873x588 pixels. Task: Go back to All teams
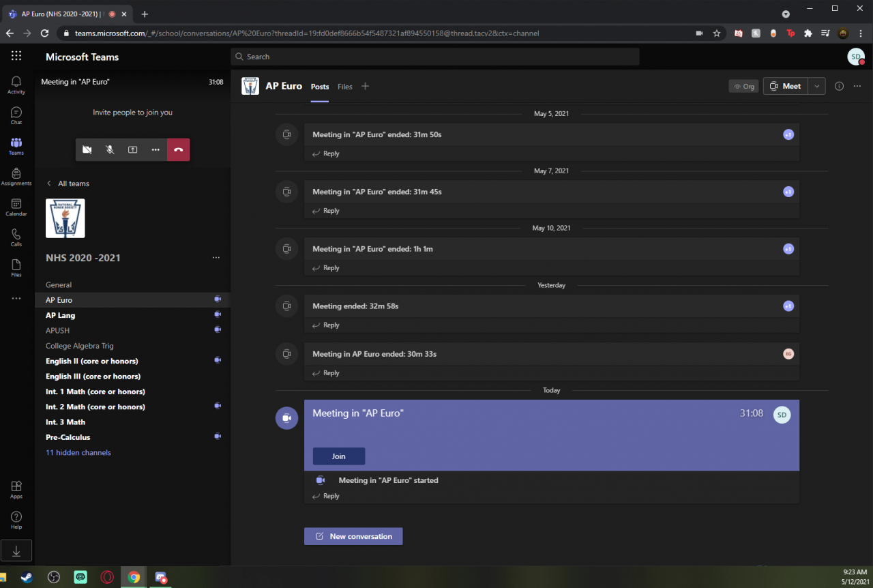68,183
